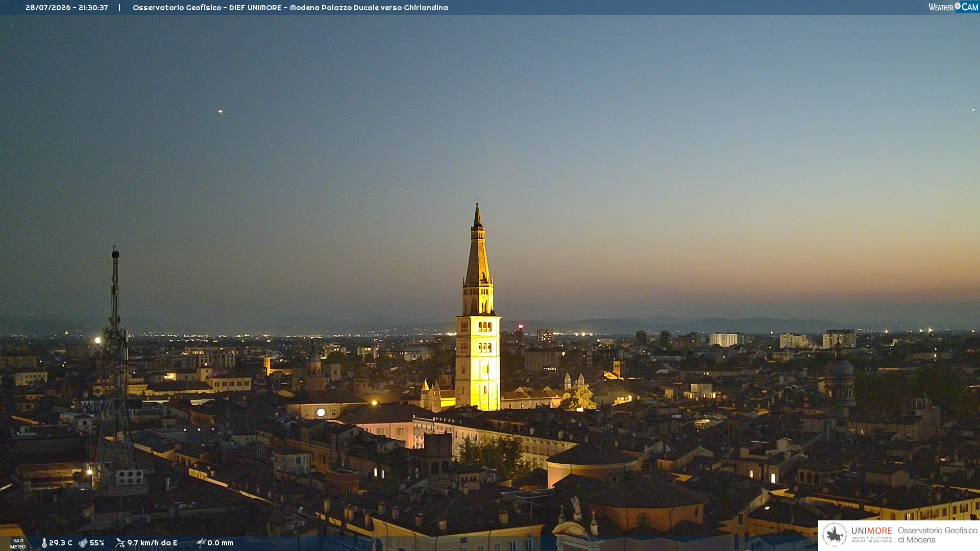Click the DATI METEO label
The height and width of the screenshot is (551, 980).
[x=18, y=543]
